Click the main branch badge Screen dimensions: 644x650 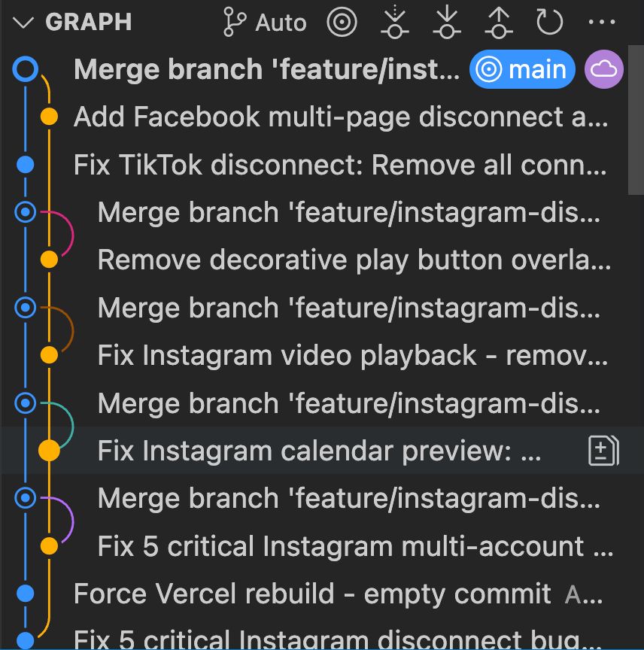[522, 69]
